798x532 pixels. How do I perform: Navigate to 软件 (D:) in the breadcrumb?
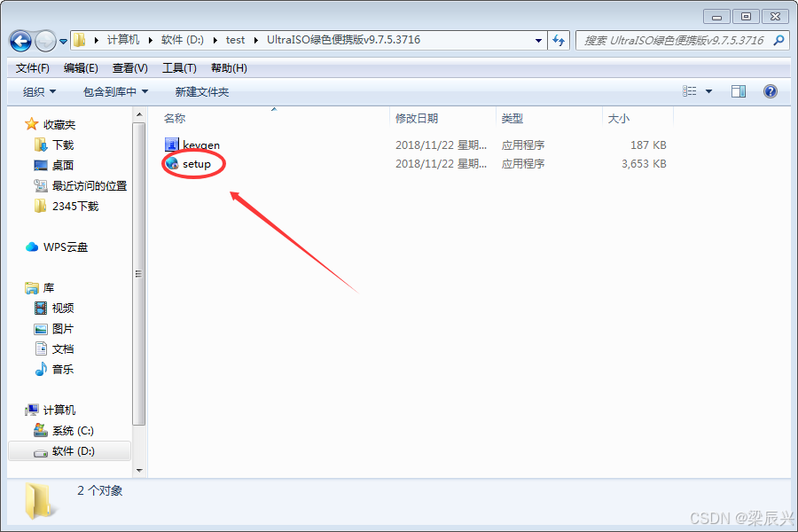coord(182,40)
